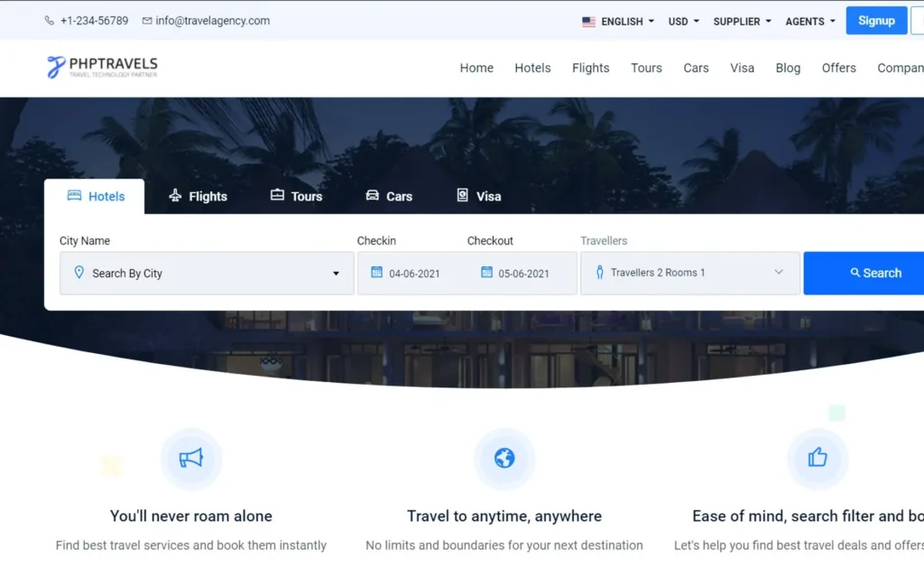Go to Home in the navigation menu
924x568 pixels.
click(x=476, y=68)
